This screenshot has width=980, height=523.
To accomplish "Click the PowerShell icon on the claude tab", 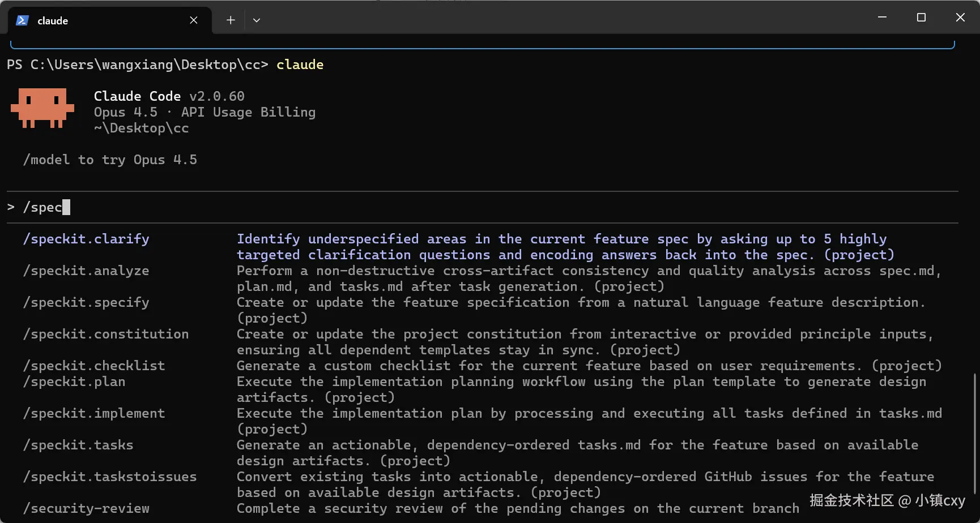I will pyautogui.click(x=22, y=20).
